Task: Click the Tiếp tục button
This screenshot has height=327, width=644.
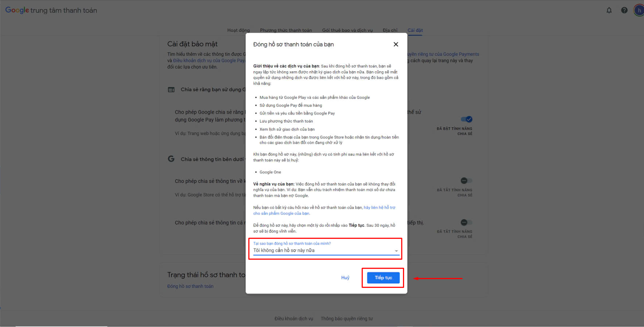Action: pos(383,278)
